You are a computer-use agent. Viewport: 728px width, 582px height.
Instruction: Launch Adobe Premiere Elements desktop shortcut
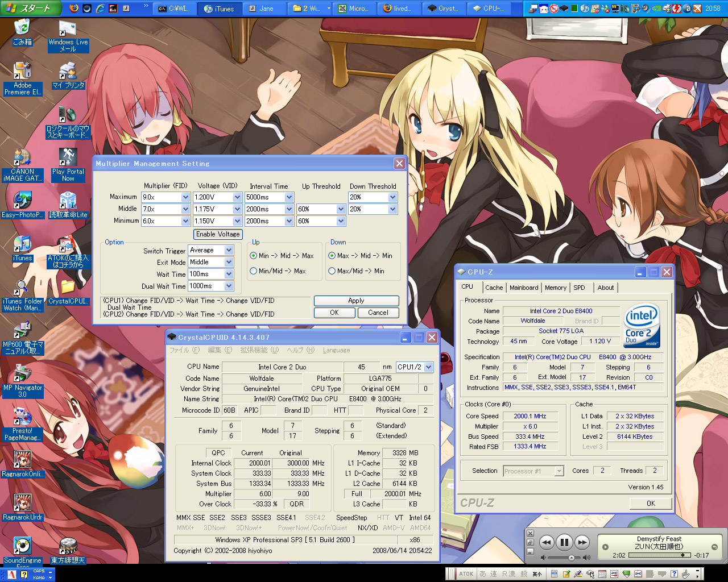22,78
